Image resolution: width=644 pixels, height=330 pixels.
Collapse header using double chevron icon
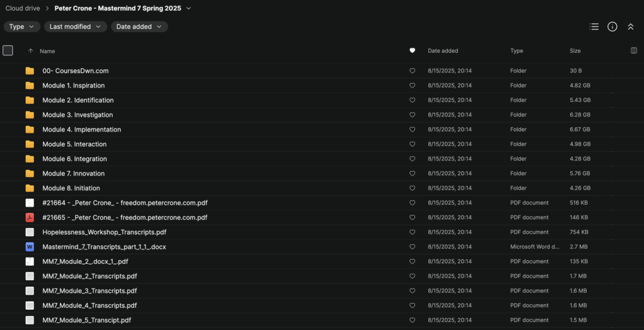tap(631, 26)
